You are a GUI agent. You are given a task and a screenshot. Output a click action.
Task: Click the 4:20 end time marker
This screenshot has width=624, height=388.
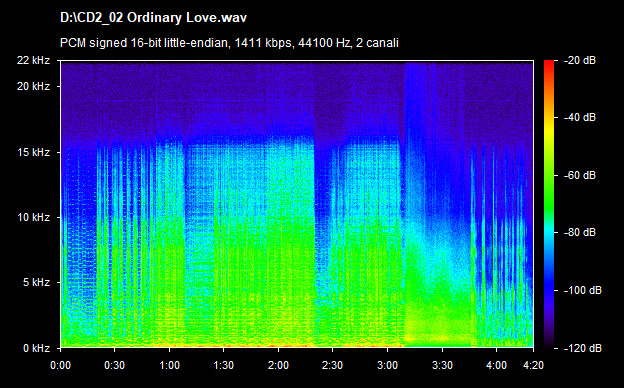click(533, 365)
